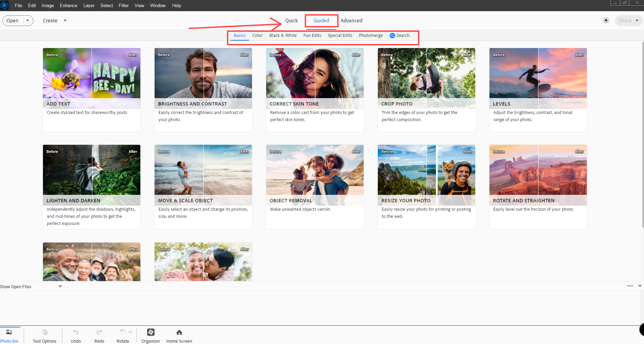
Task: Open the Filter menu
Action: pyautogui.click(x=123, y=5)
